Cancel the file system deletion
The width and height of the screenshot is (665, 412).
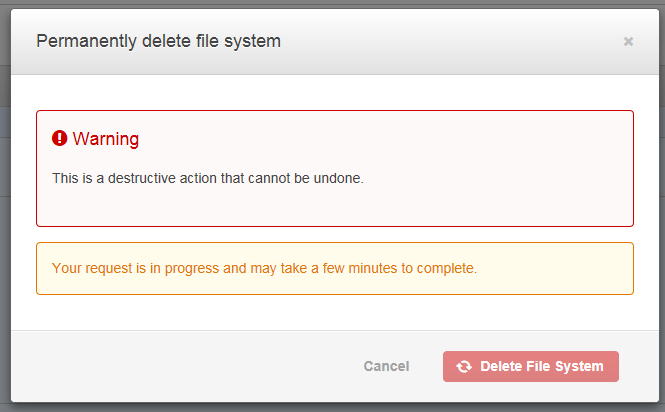(386, 366)
